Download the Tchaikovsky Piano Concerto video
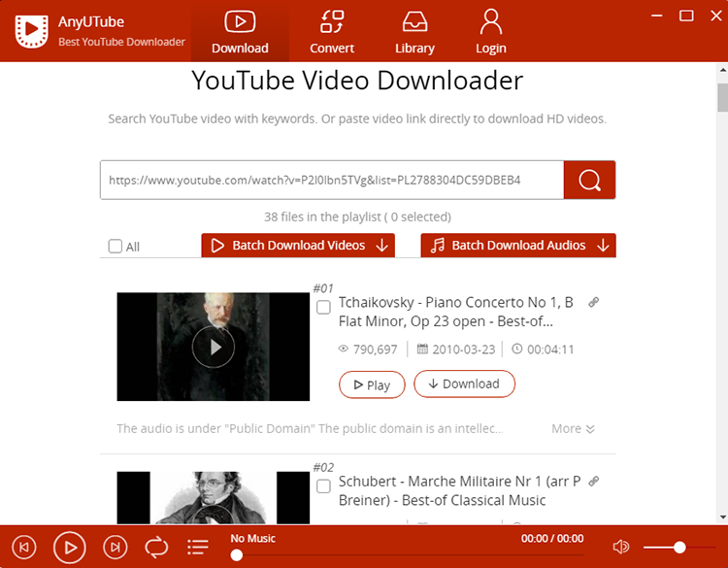728x568 pixels. (464, 384)
